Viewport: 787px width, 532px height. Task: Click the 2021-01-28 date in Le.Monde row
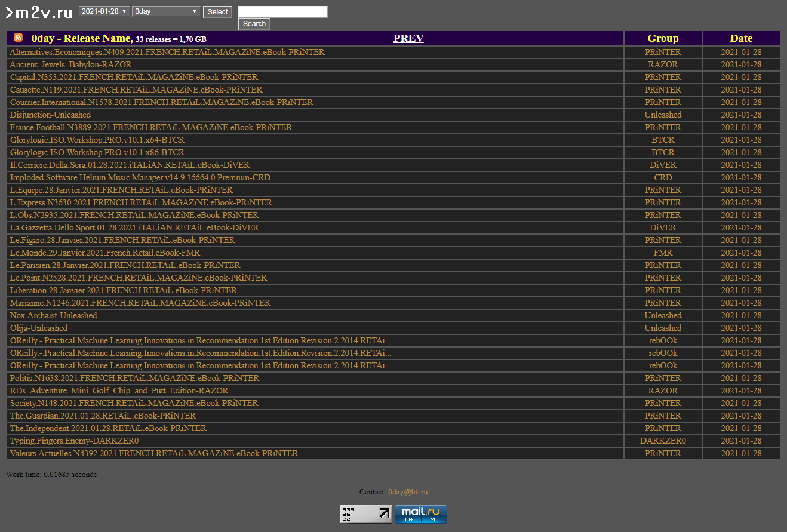741,253
